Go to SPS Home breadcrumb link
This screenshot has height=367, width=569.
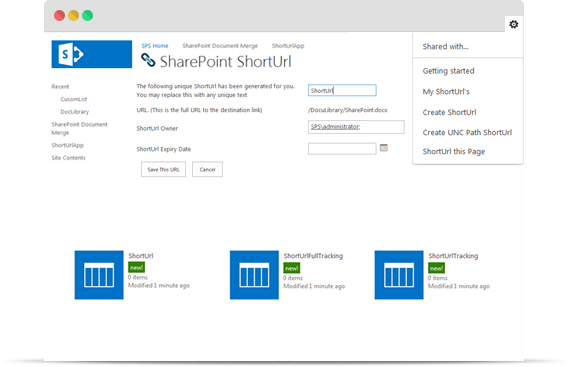click(155, 46)
